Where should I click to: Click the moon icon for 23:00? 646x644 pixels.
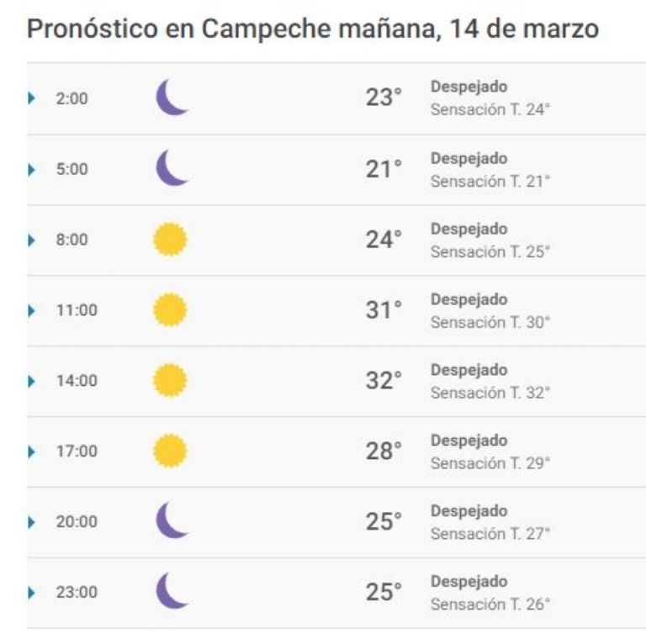tap(172, 591)
